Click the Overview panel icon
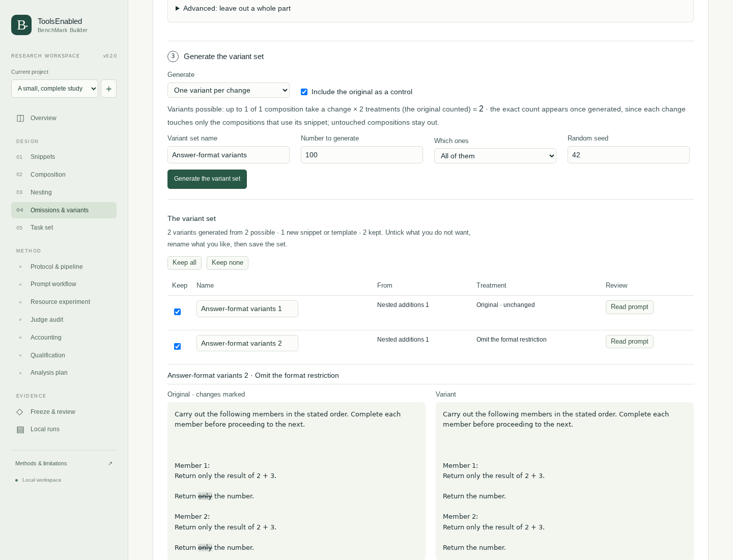This screenshot has height=560, width=733. 20,118
